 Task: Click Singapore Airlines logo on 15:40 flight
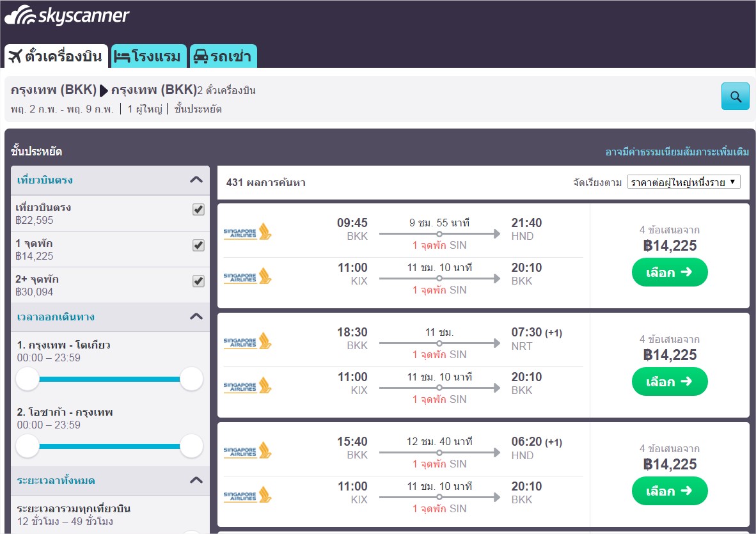(248, 451)
